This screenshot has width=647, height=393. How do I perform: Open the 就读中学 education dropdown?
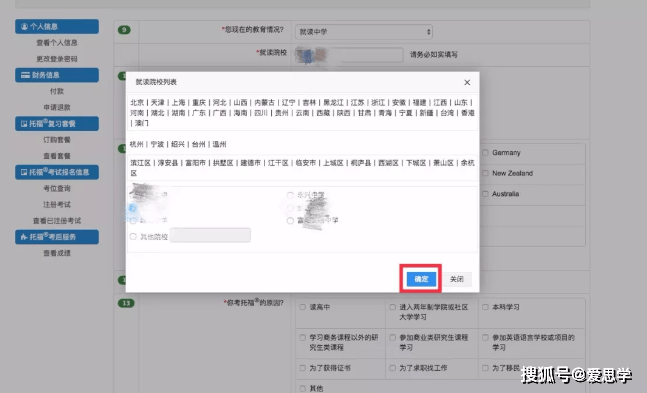tap(364, 32)
